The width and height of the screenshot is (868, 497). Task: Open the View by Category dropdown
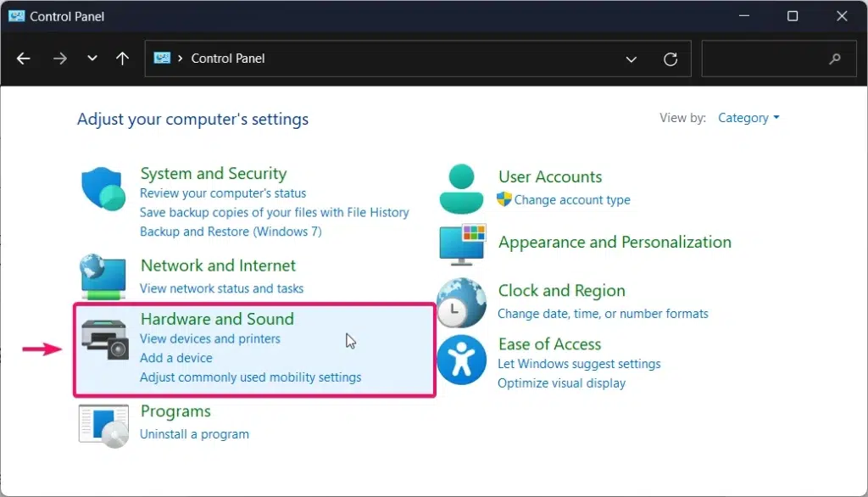pos(748,117)
